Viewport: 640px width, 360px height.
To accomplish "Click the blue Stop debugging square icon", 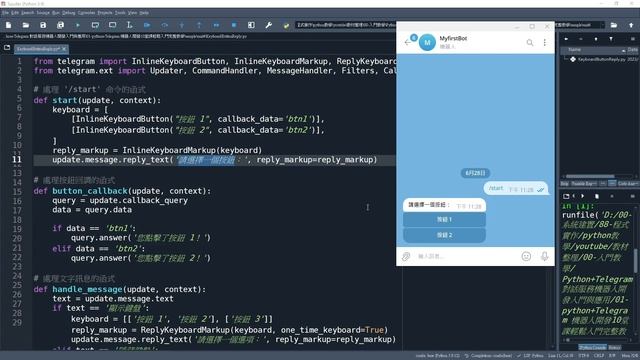I will 234,25.
